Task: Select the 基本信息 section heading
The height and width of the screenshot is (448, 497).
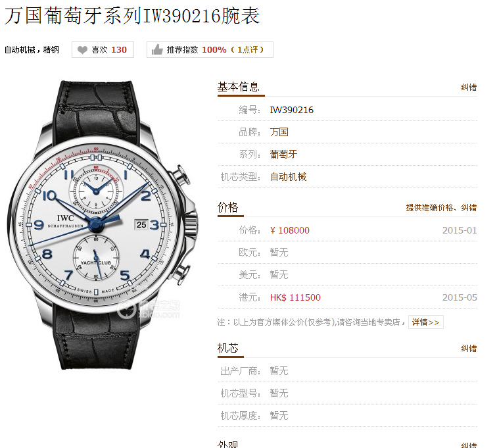Action: tap(239, 87)
